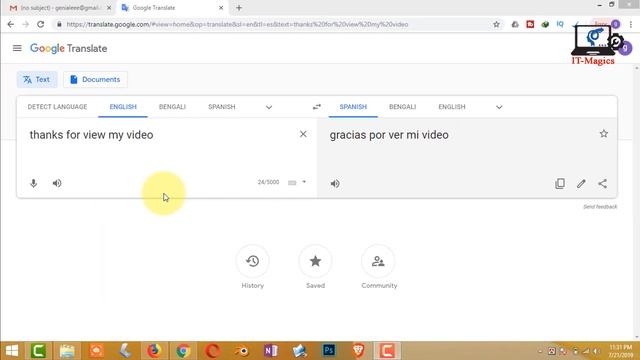Switch to the Text translation mode
Viewport: 640px width, 360px height.
point(37,80)
